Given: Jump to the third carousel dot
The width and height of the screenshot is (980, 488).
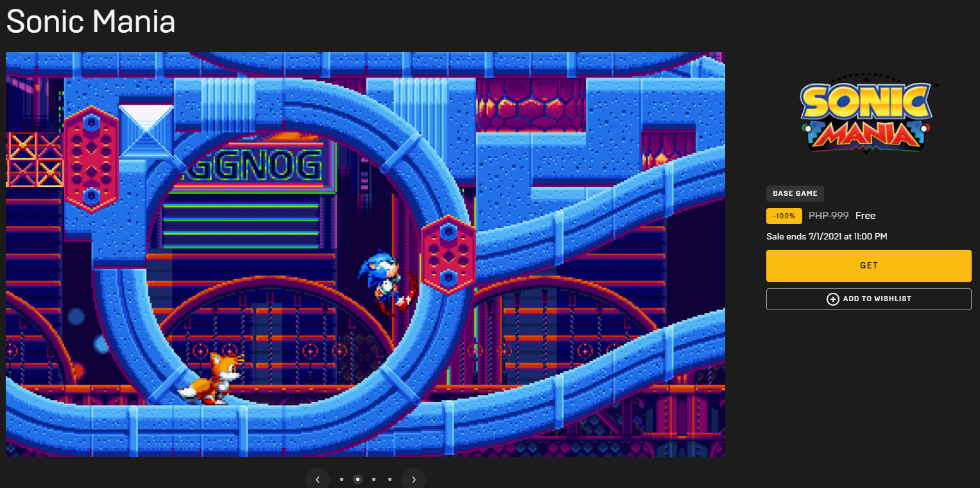Looking at the screenshot, I should (374, 479).
